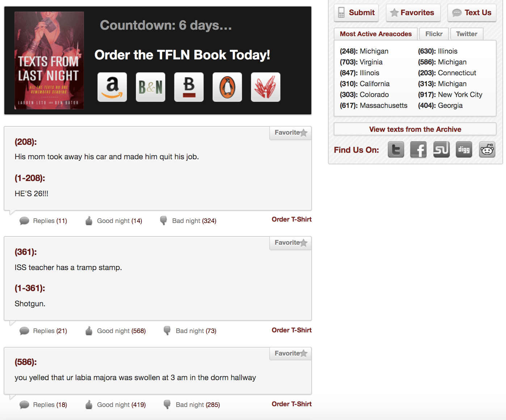The image size is (506, 420).
Task: Select the (703): Virginia areacode
Action: tap(361, 62)
